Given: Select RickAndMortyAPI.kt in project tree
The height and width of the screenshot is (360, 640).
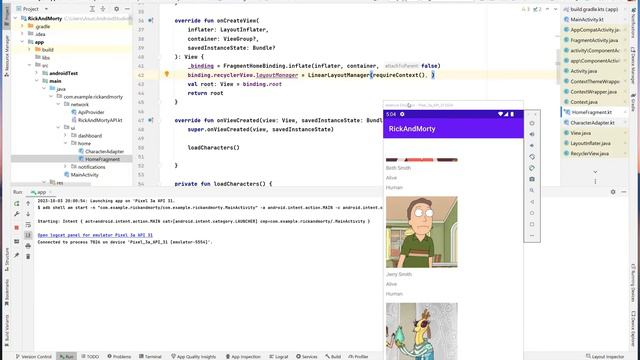Looking at the screenshot, I should pos(97,120).
